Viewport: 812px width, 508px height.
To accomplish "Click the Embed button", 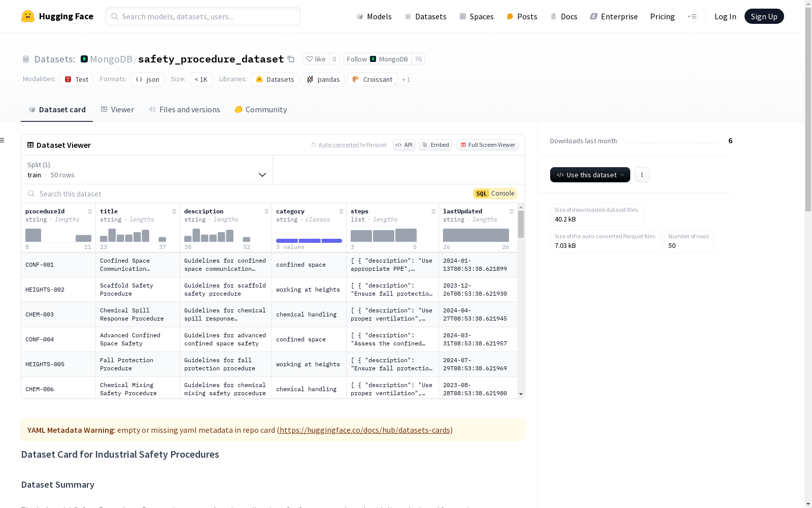I will pos(435,145).
